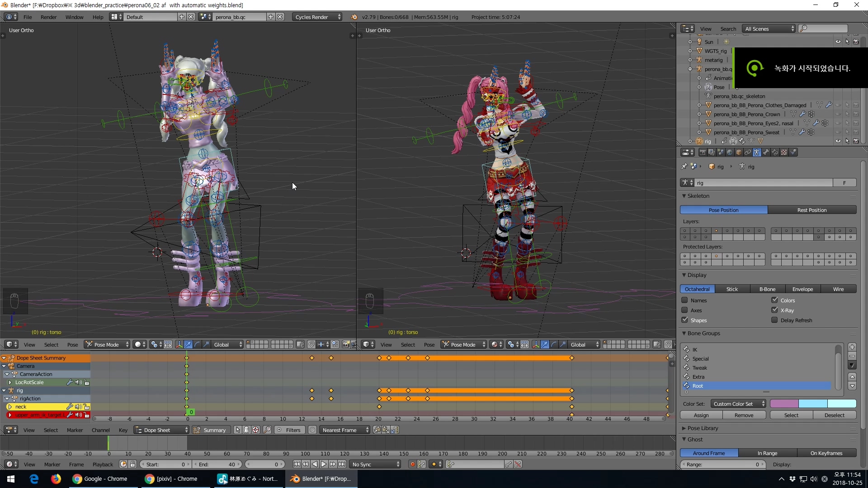
Task: Click outliner search magnifier field
Action: [823, 28]
